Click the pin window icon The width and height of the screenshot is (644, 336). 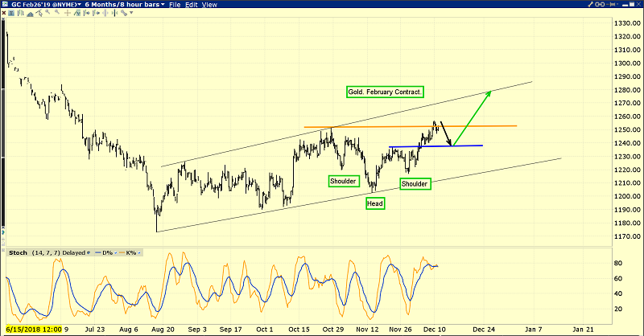point(611,4)
